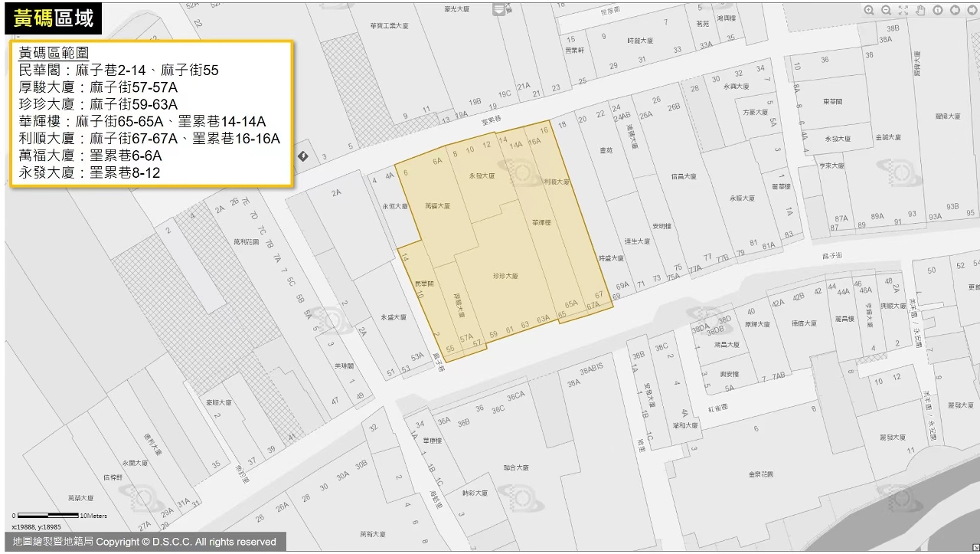Select the 永發大廈 building parcel
980x554 pixels.
tap(482, 176)
